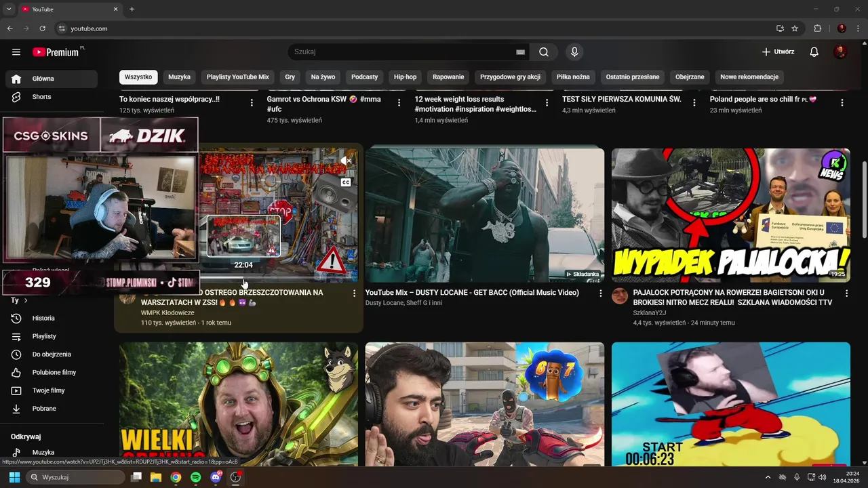Open Pobrane in sidebar

click(x=52, y=409)
